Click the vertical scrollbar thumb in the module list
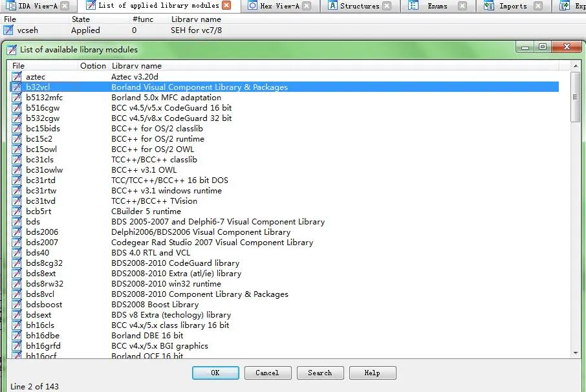 (x=576, y=97)
